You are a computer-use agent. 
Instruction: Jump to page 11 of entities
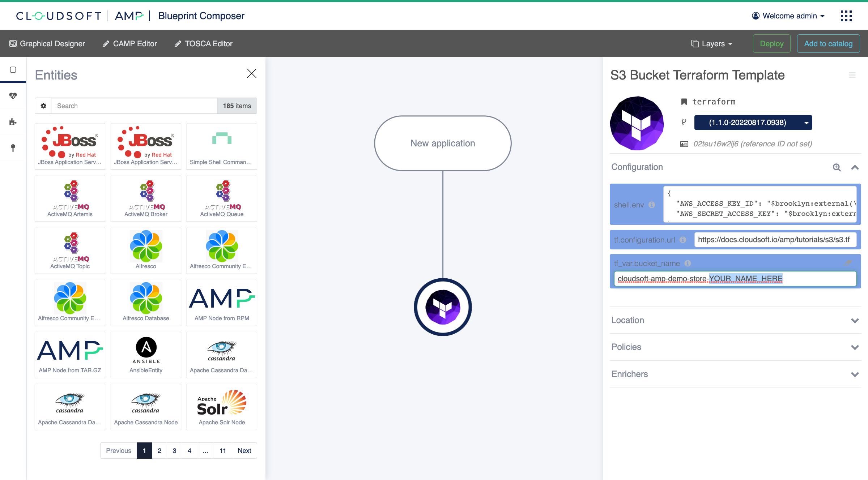click(223, 451)
